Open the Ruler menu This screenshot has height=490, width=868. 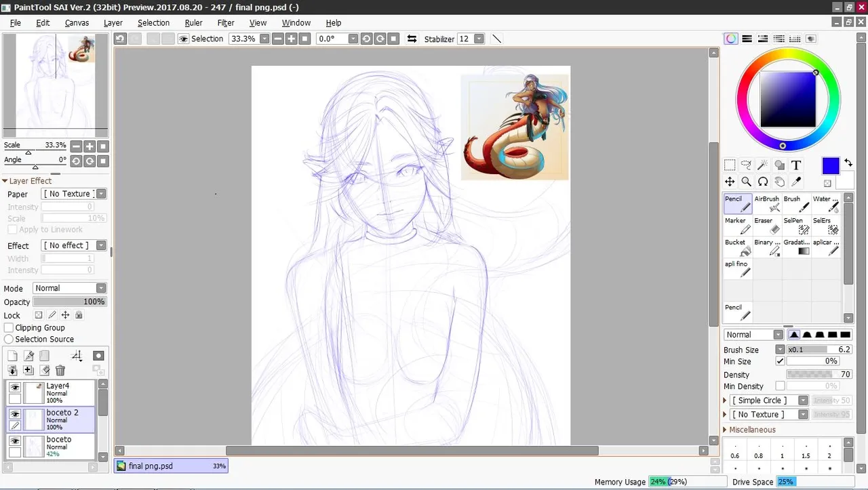[193, 22]
